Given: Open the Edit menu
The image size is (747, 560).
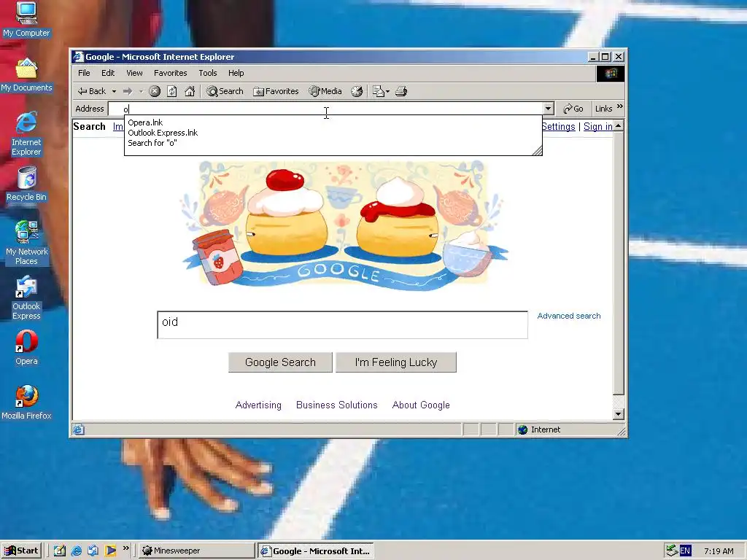Looking at the screenshot, I should 108,73.
